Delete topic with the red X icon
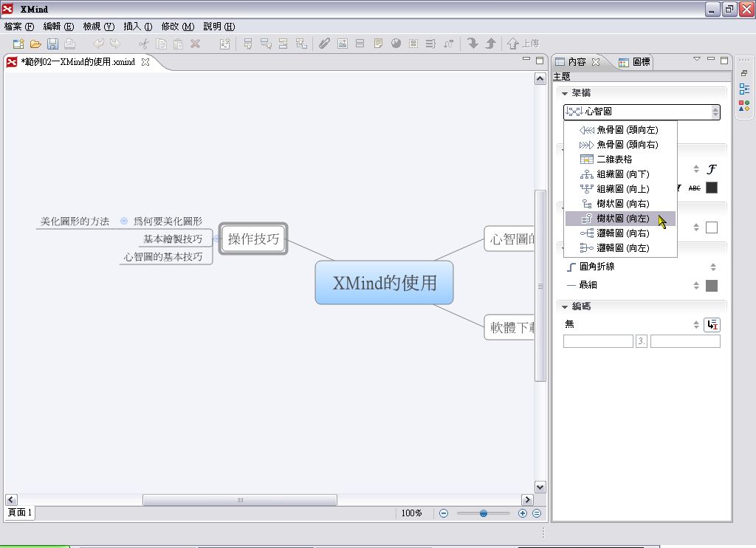 pyautogui.click(x=195, y=44)
